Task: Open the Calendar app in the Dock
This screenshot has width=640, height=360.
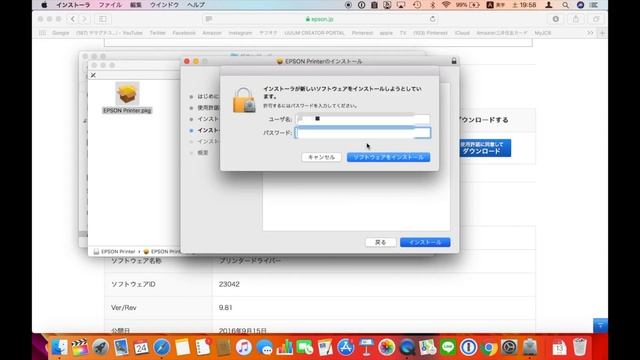Action: tap(141, 347)
